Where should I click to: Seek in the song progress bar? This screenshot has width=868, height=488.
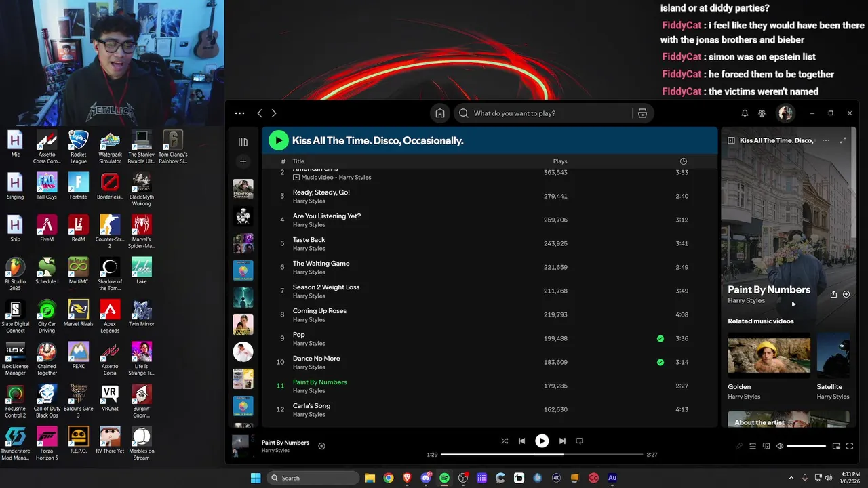click(542, 455)
